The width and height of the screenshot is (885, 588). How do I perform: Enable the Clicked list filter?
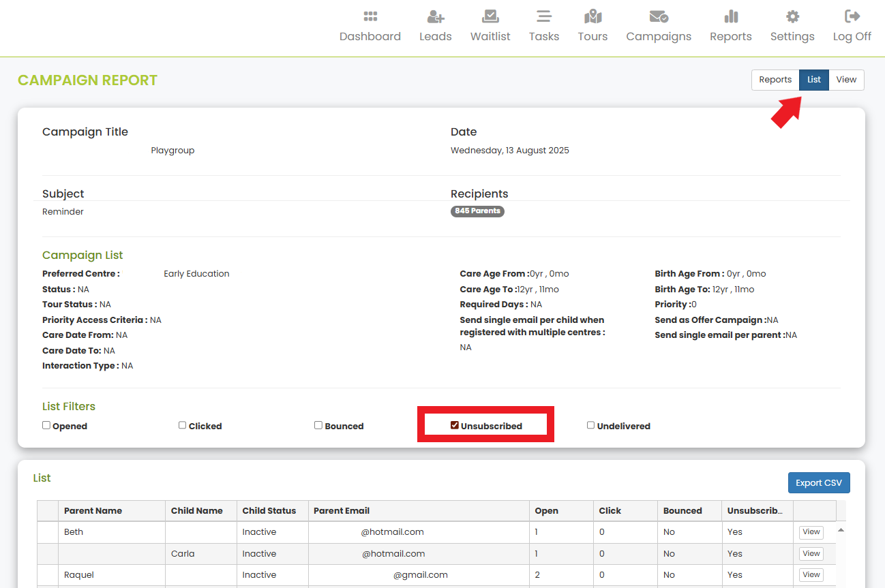(x=183, y=425)
